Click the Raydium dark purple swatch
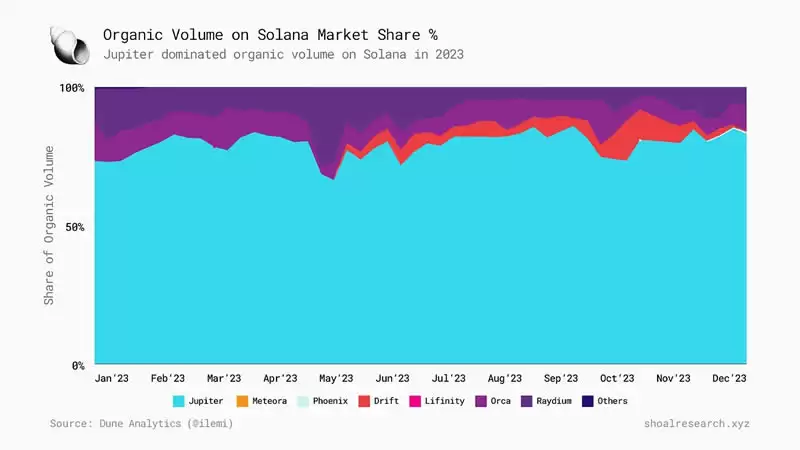Screen dimensions: 800x450 [x=527, y=401]
